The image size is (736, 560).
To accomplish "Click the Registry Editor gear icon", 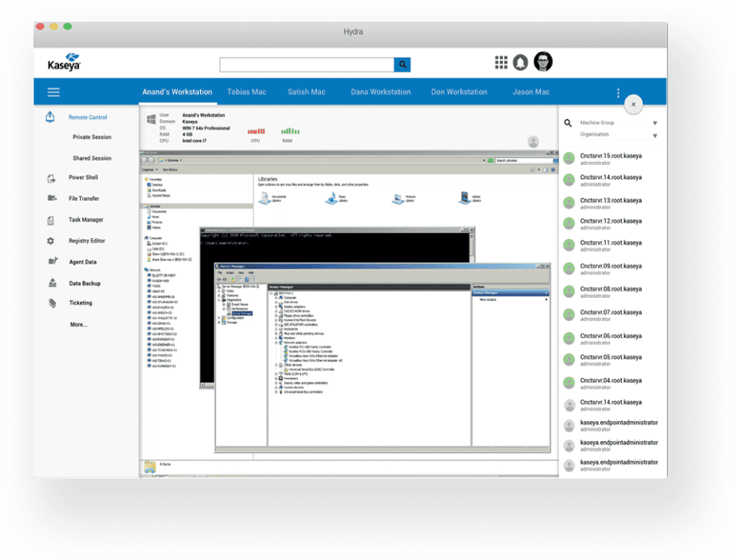I will (51, 241).
